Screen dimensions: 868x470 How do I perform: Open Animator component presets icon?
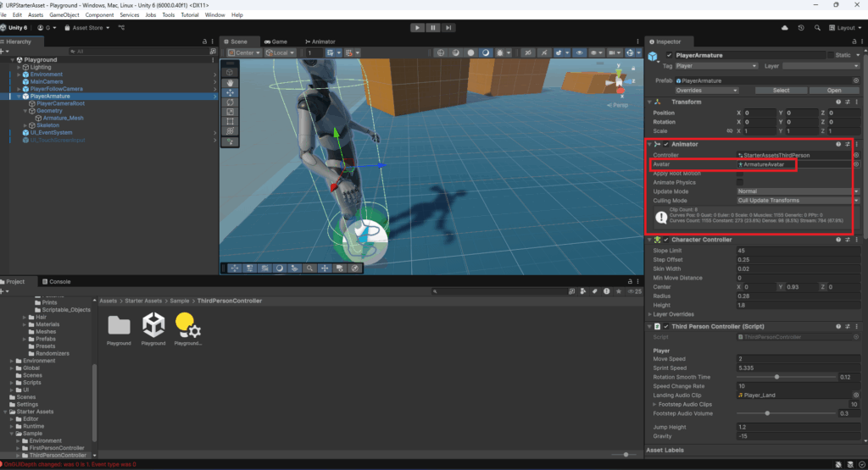(848, 144)
